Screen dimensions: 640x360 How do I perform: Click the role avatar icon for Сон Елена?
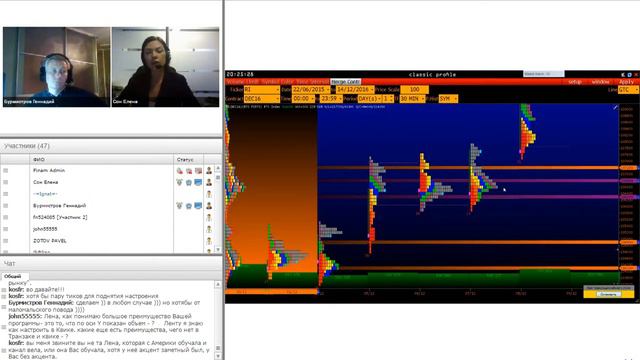pyautogui.click(x=209, y=182)
